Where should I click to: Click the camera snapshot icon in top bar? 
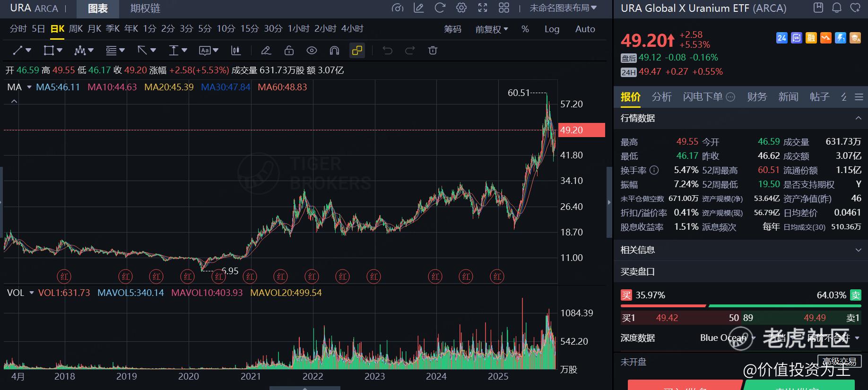click(x=398, y=8)
